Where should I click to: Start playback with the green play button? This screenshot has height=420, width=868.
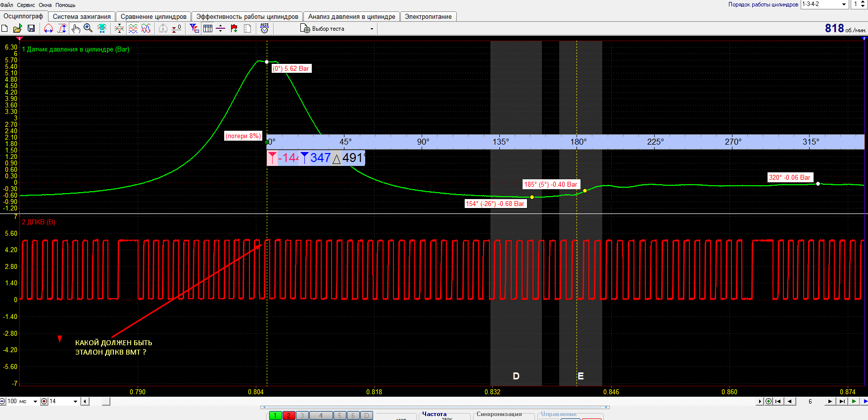click(854, 401)
